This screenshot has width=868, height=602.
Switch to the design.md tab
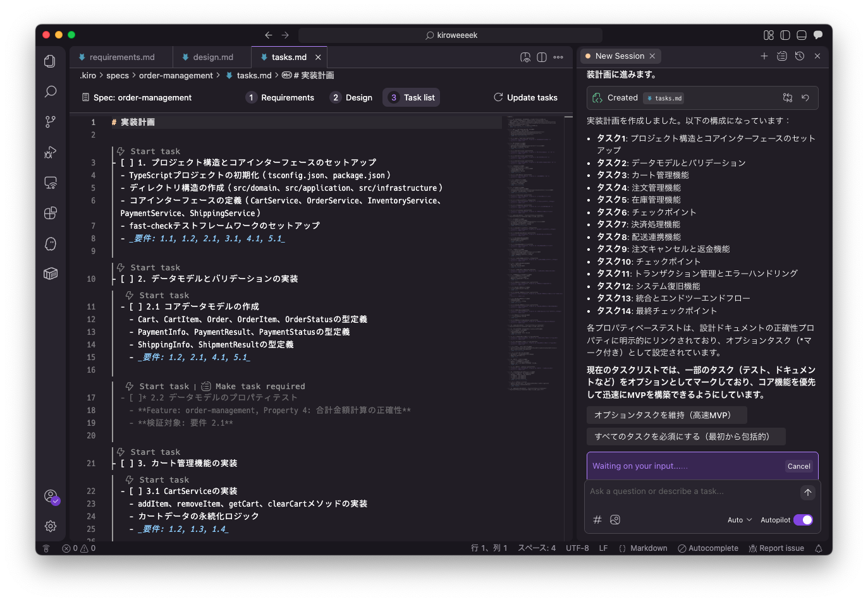tap(212, 57)
